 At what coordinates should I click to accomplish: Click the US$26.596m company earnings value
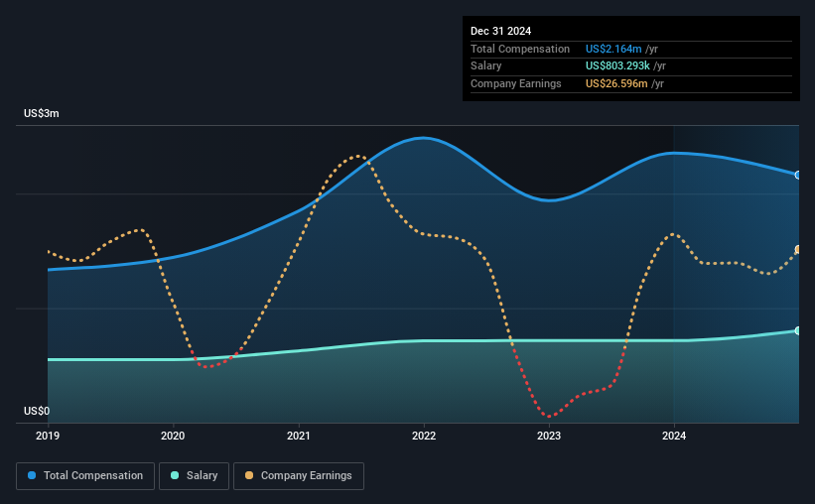(616, 83)
